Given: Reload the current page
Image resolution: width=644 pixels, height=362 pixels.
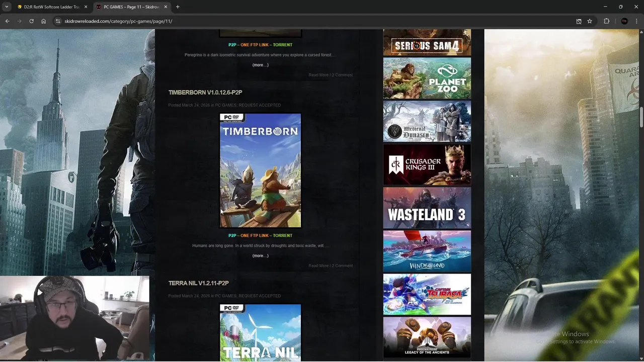Looking at the screenshot, I should tap(31, 21).
